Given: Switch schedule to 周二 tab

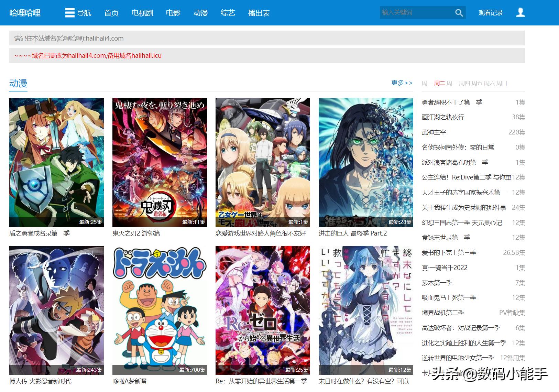Looking at the screenshot, I should click(439, 83).
